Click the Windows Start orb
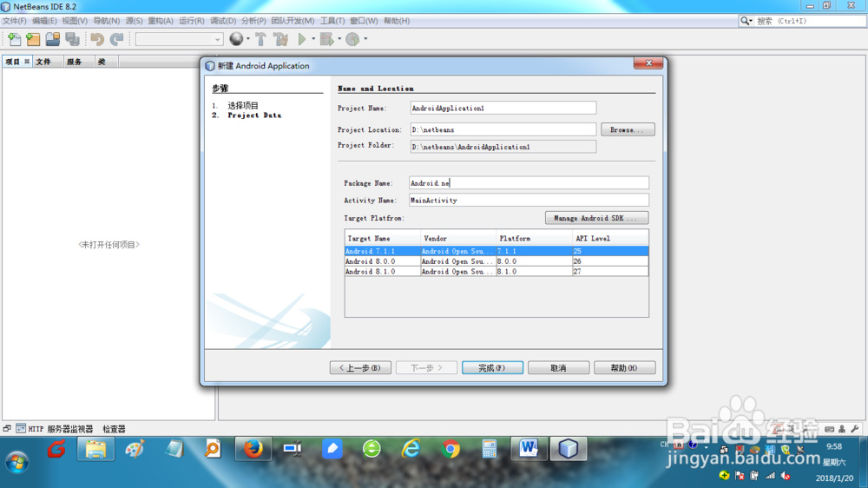 (16, 461)
